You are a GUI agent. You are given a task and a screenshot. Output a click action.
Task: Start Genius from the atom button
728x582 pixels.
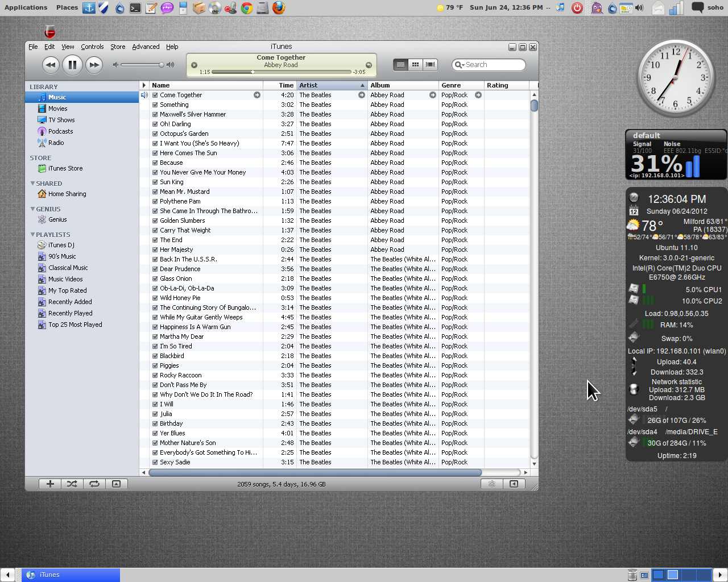point(492,484)
